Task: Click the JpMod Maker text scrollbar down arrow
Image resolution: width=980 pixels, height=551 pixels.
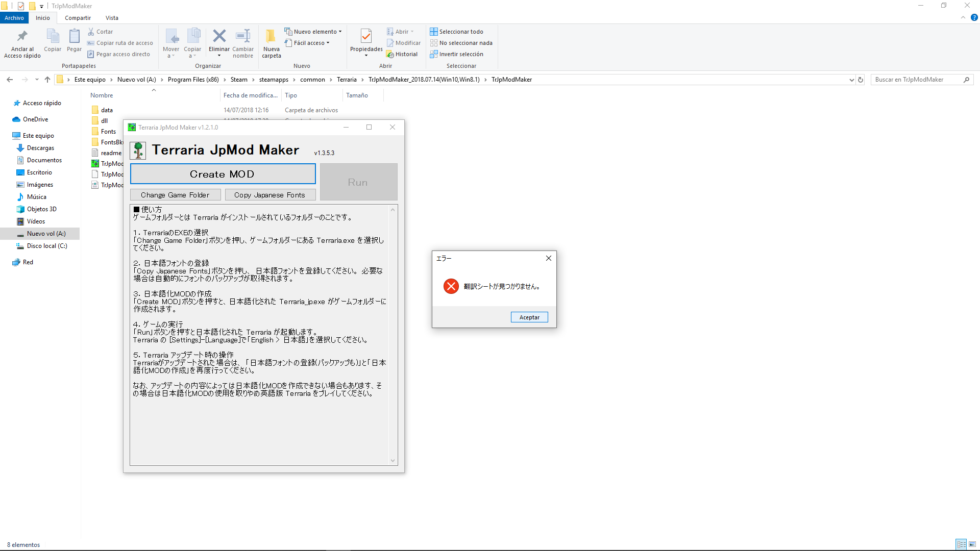Action: pos(393,461)
